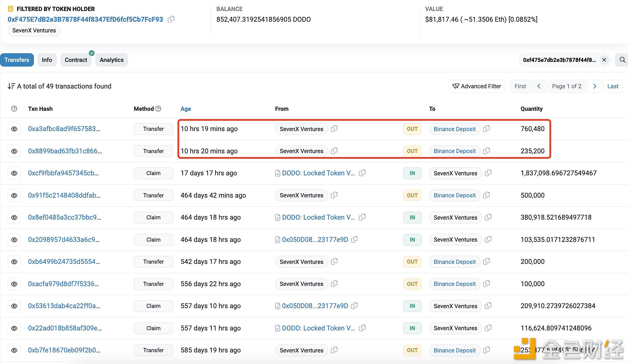View details eye icon for 0xcf9fbbfa9457345cb
Viewport: 628px width, 364px height.
(14, 173)
